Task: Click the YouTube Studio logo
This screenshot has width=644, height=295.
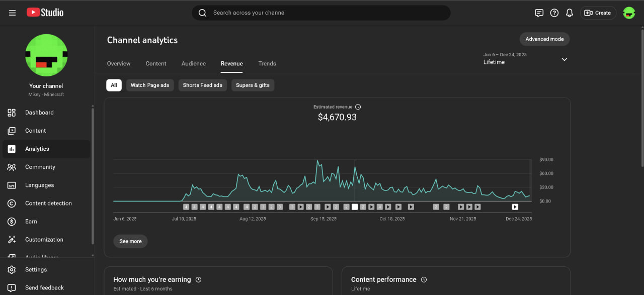Action: tap(45, 13)
